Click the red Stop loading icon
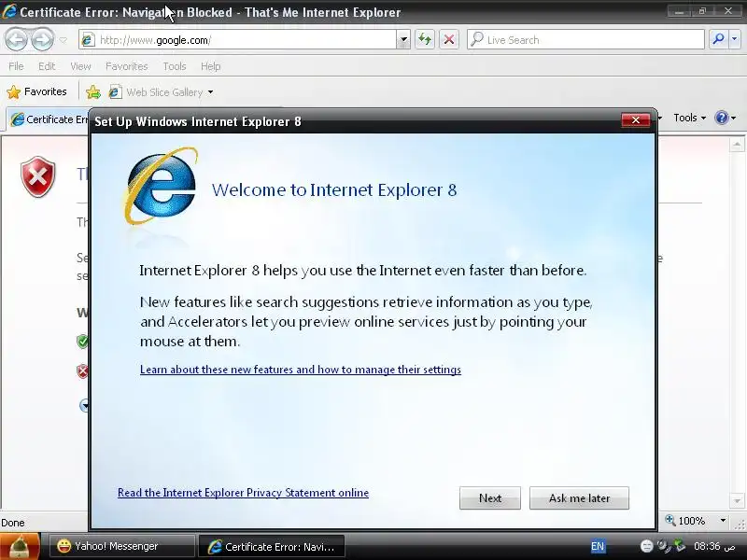 pos(449,39)
